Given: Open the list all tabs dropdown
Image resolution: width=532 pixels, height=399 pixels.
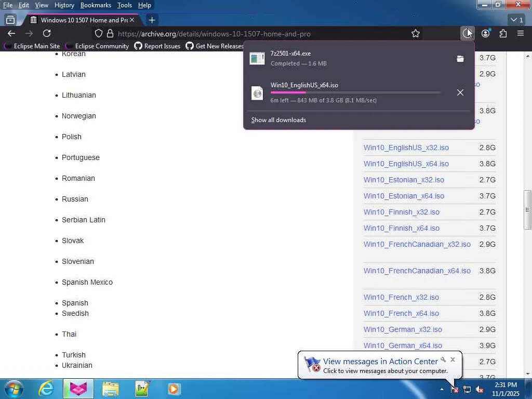Looking at the screenshot, I should pyautogui.click(x=517, y=20).
